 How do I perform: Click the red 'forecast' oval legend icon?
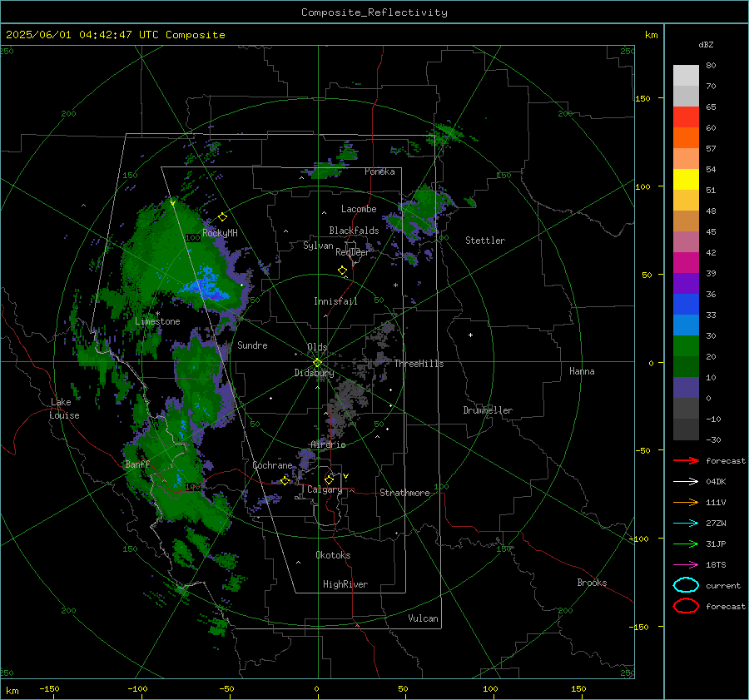[686, 606]
